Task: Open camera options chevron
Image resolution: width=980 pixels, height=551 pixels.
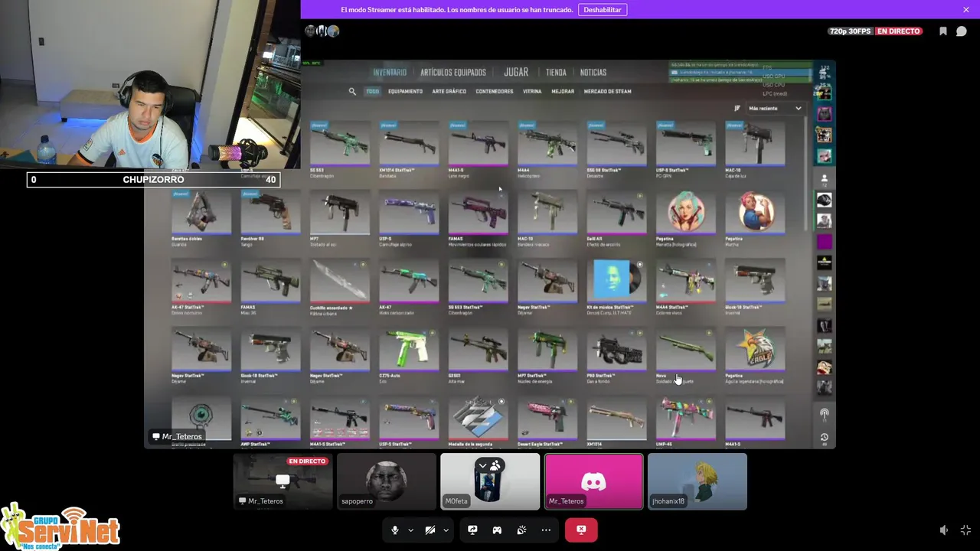Action: [446, 530]
